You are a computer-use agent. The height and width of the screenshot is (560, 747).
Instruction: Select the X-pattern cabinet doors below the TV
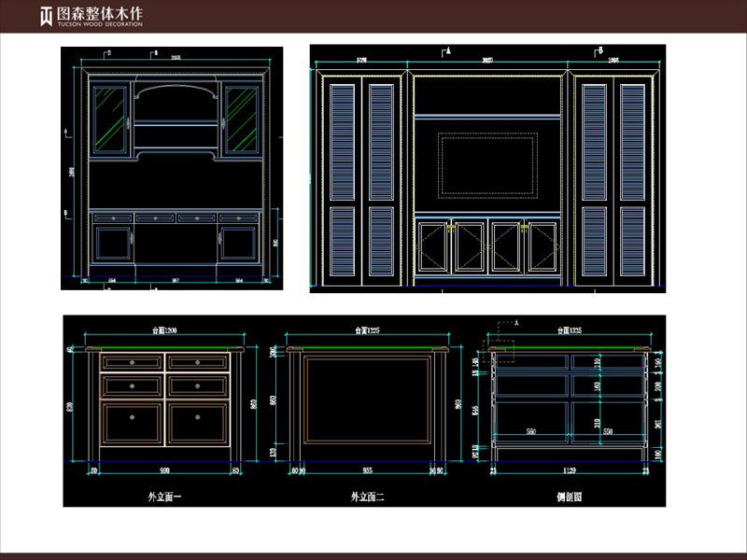point(487,246)
